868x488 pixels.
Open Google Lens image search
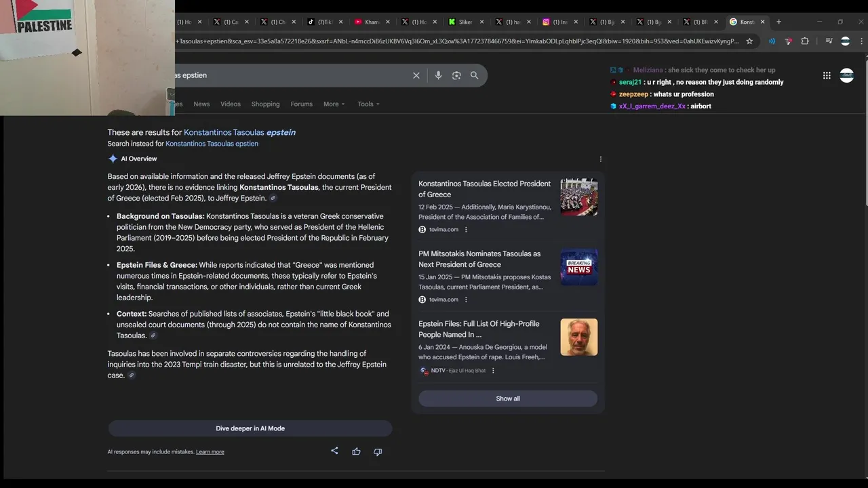click(456, 75)
